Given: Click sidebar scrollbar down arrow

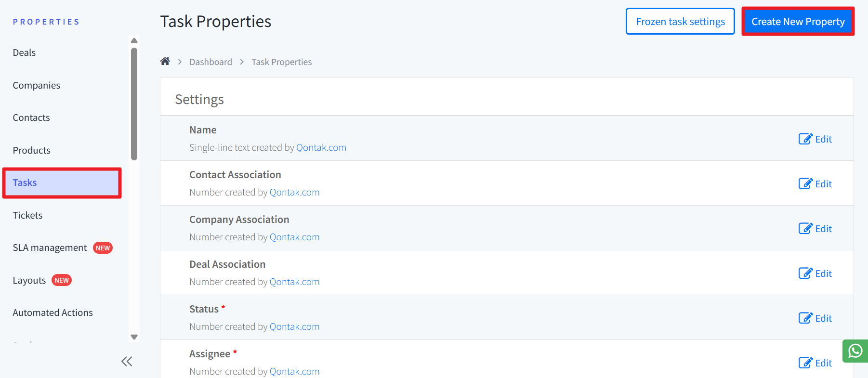Looking at the screenshot, I should [x=134, y=337].
